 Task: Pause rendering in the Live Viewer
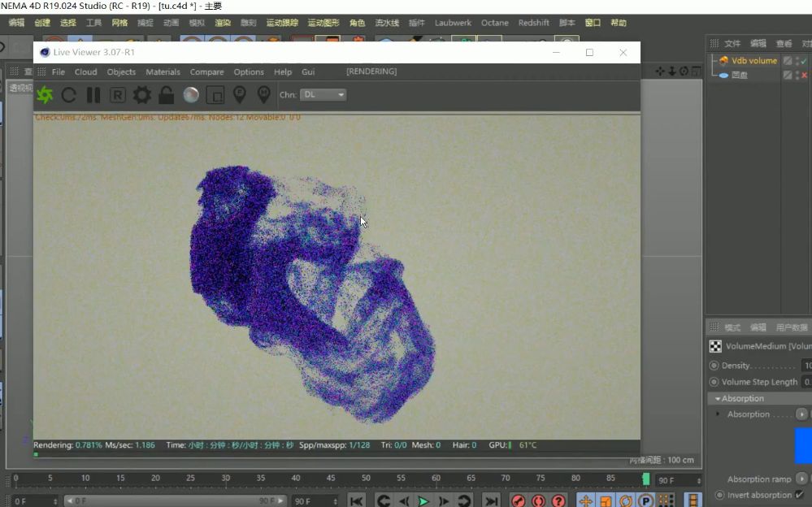(93, 95)
